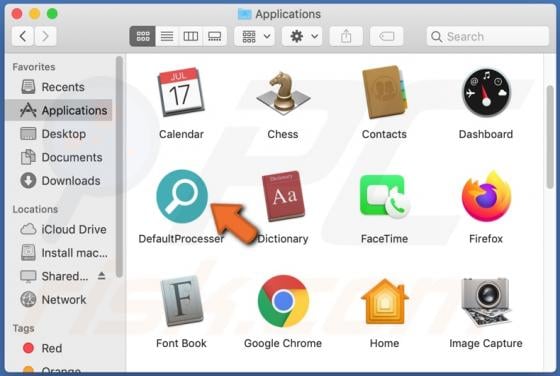The image size is (560, 376).
Task: Click the Applications folder icon in title bar
Action: pos(245,14)
